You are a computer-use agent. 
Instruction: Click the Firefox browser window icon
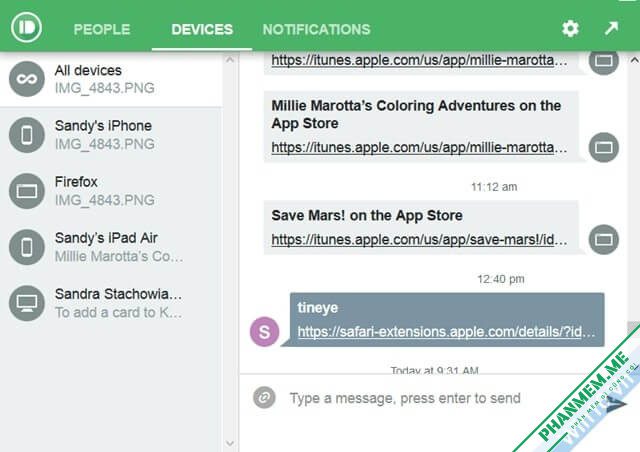[x=27, y=191]
